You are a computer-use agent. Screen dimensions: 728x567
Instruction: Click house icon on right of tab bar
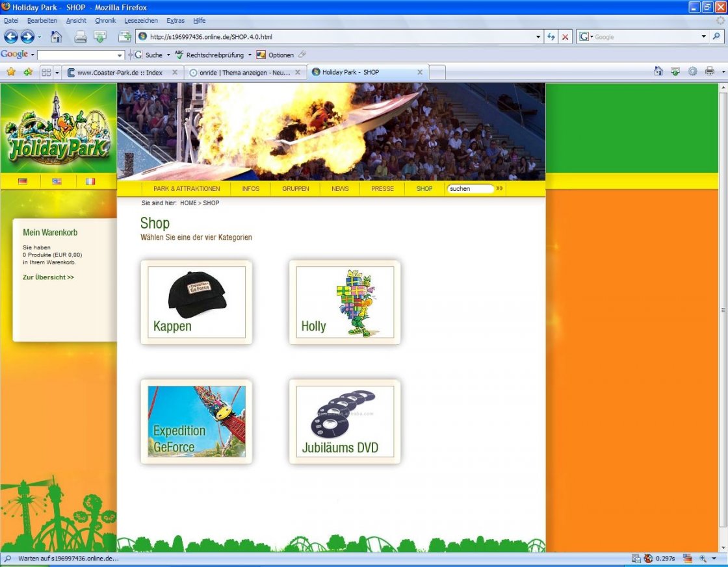[x=658, y=71]
